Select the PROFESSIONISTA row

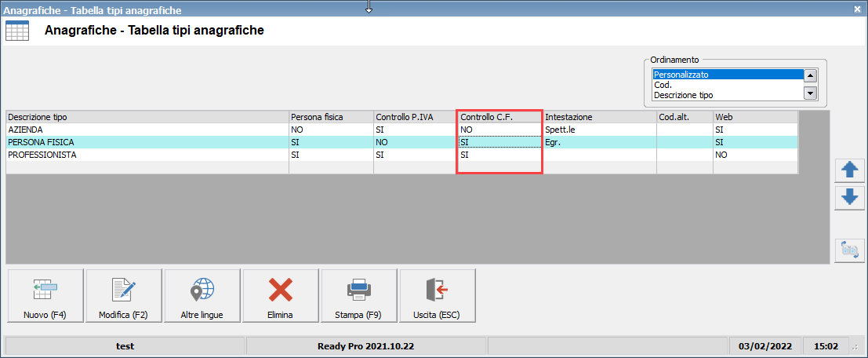tap(402, 155)
